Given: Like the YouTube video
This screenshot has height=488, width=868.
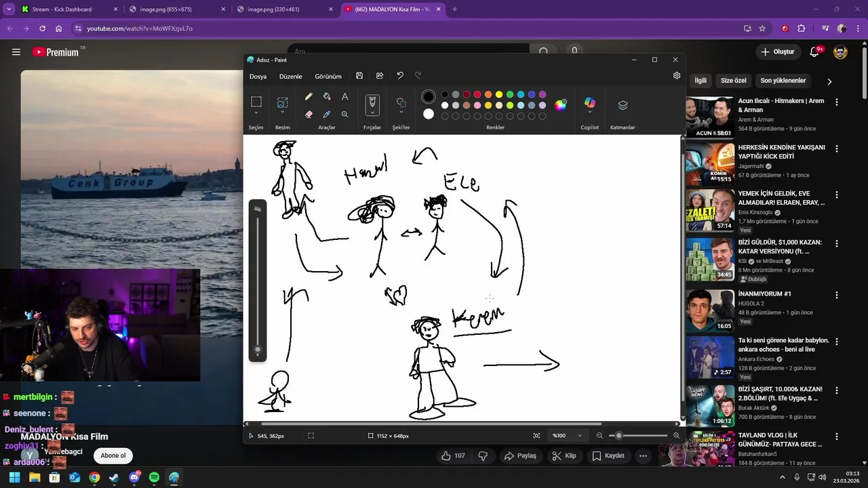Looking at the screenshot, I should pyautogui.click(x=453, y=455).
